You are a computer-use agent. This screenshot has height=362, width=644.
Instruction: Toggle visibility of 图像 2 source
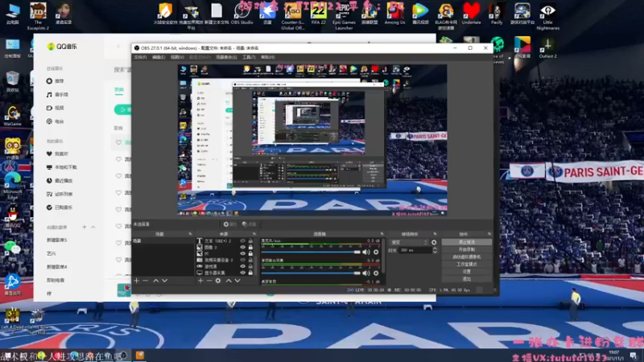pyautogui.click(x=243, y=247)
